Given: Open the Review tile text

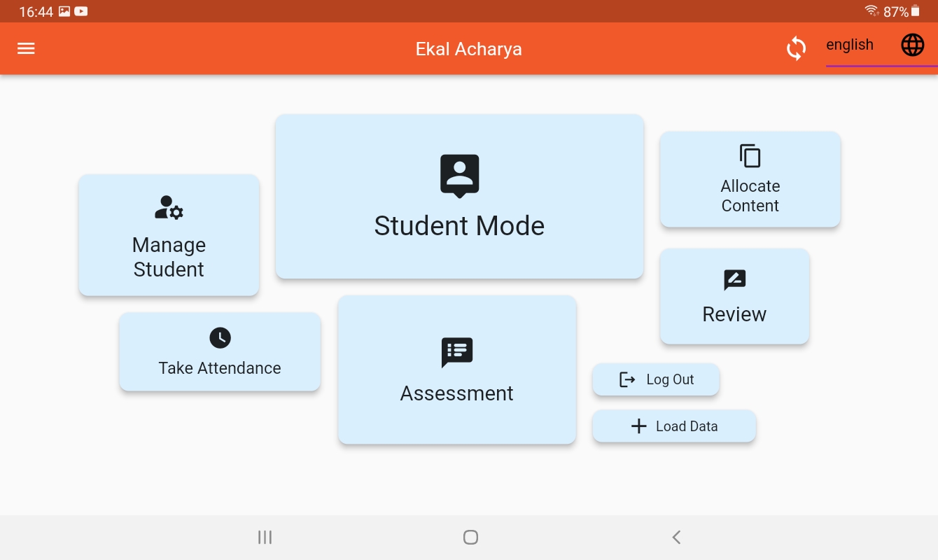Looking at the screenshot, I should click(x=734, y=314).
